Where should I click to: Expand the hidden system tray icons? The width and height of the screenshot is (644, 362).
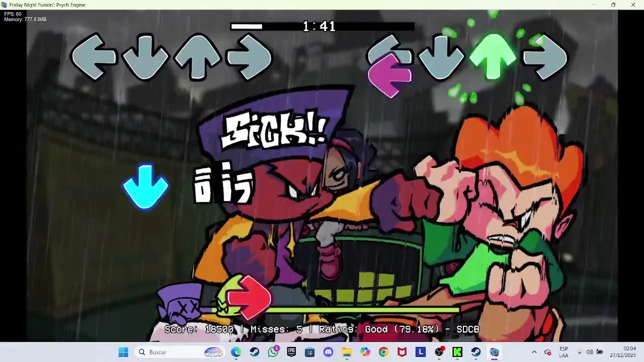coord(534,352)
